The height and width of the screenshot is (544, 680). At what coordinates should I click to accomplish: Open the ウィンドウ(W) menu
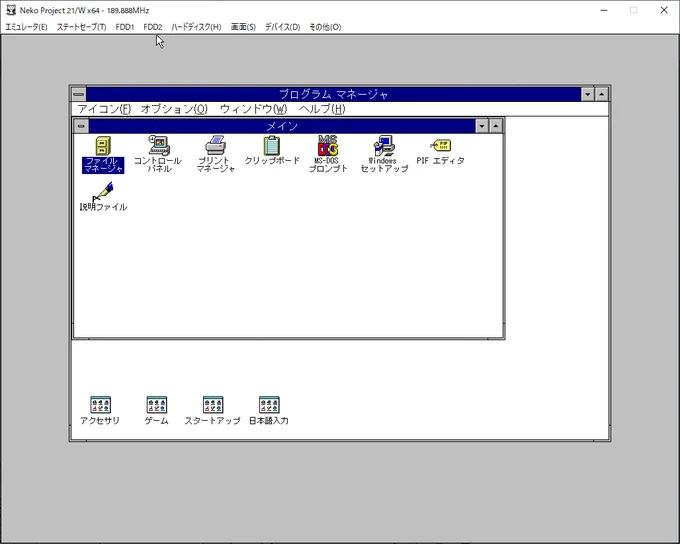[x=253, y=109]
